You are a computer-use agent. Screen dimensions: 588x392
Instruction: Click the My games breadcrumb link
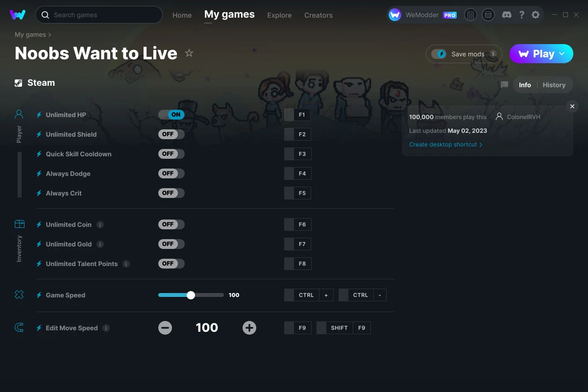click(30, 35)
